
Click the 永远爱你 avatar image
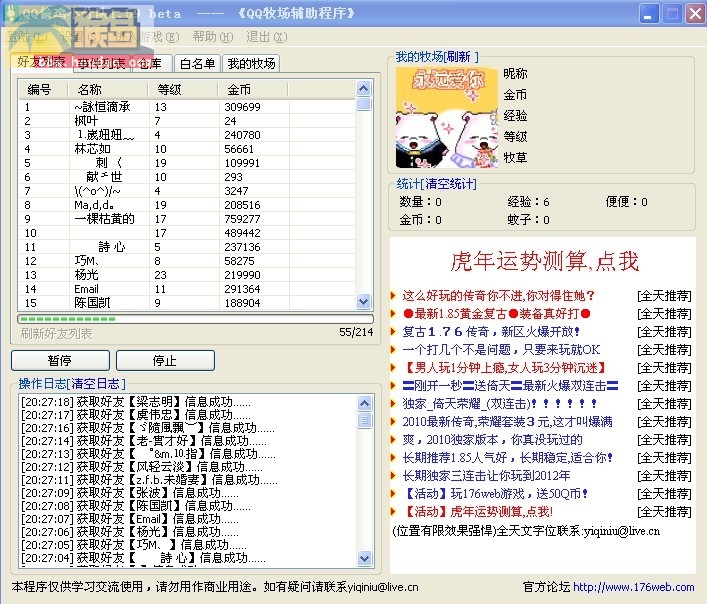click(x=447, y=118)
